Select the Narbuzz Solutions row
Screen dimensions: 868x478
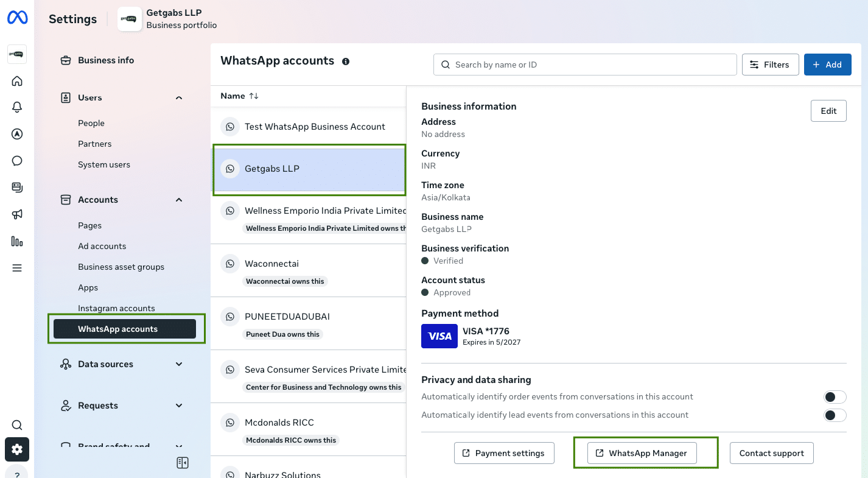(309, 467)
